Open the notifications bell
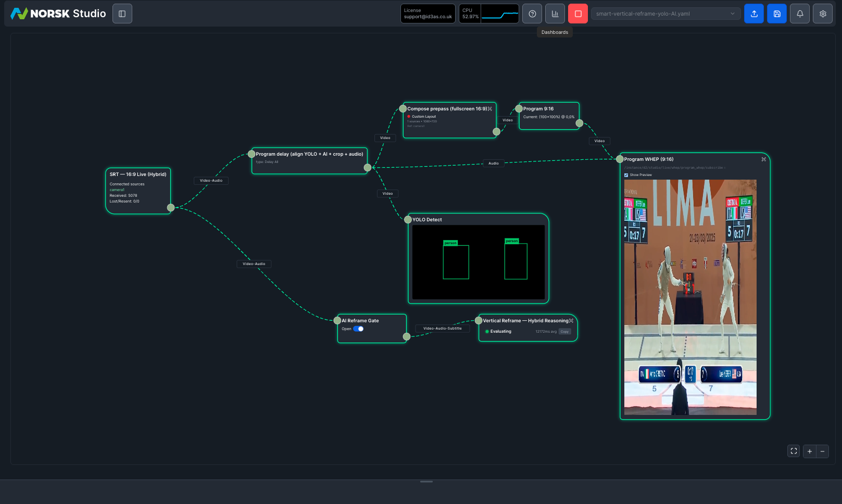The image size is (842, 504). pos(800,14)
